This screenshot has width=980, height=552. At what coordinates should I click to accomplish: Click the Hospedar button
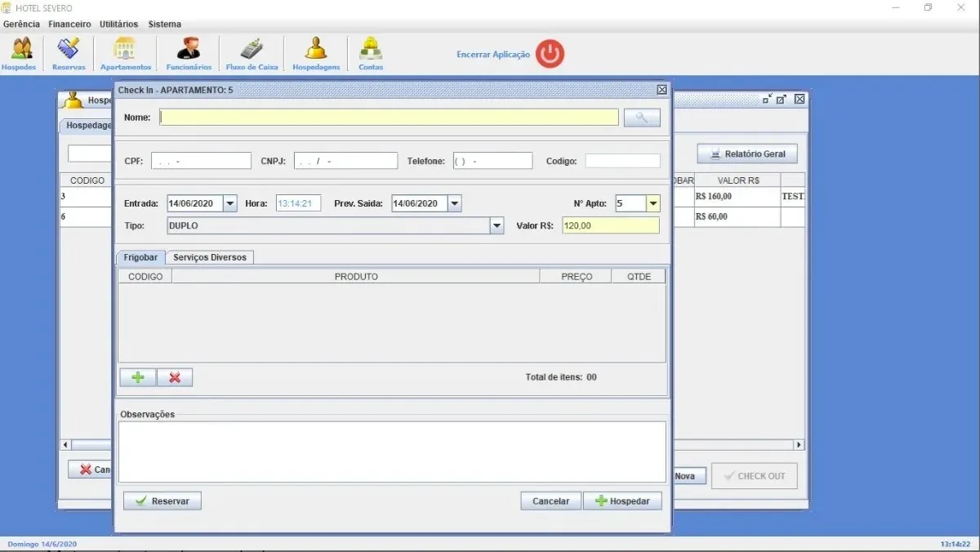tap(622, 501)
